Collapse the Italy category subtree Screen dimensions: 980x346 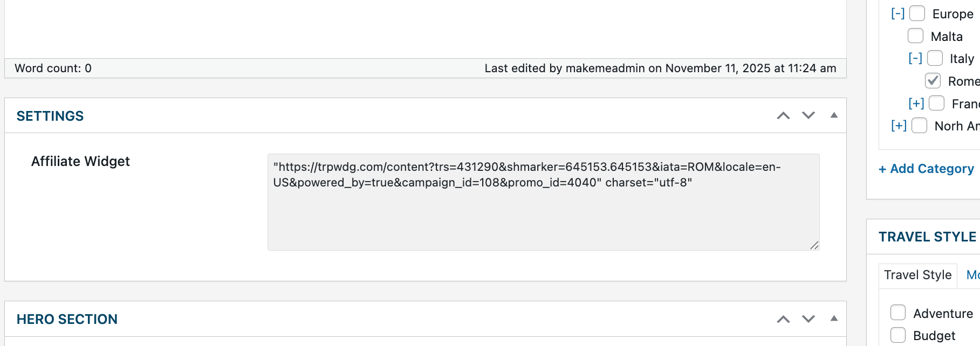915,58
